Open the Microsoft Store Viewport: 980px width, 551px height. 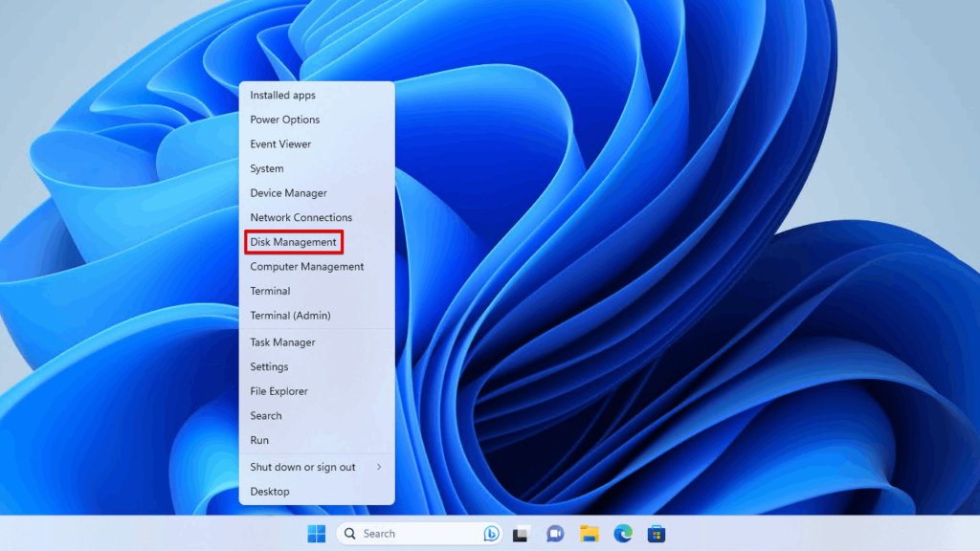pyautogui.click(x=657, y=533)
